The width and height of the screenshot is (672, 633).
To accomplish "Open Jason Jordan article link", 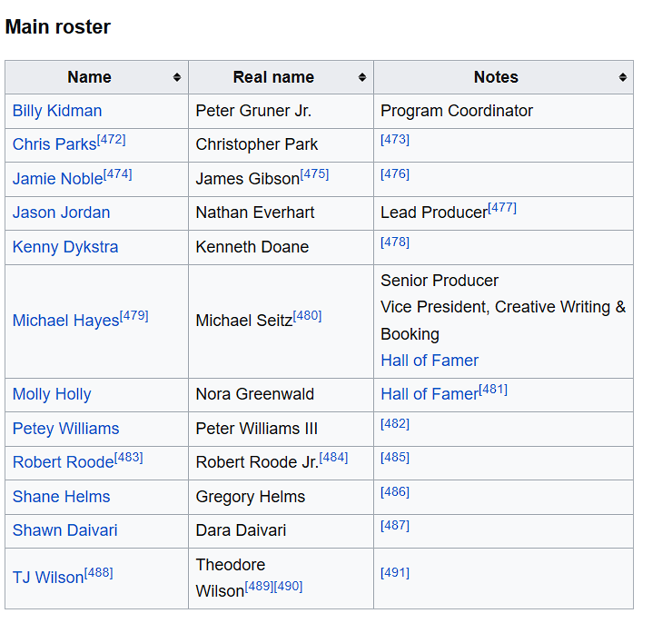I will 61,213.
